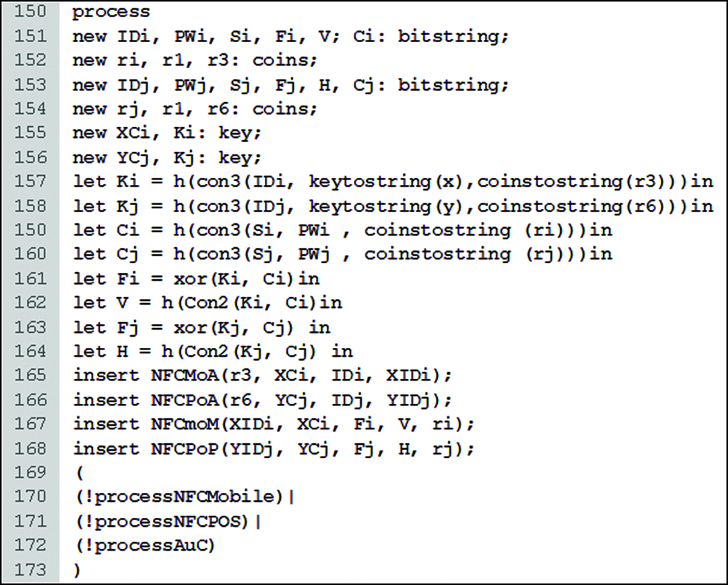Click line number 173 in the gutter
The height and width of the screenshot is (585, 728).
click(30, 569)
